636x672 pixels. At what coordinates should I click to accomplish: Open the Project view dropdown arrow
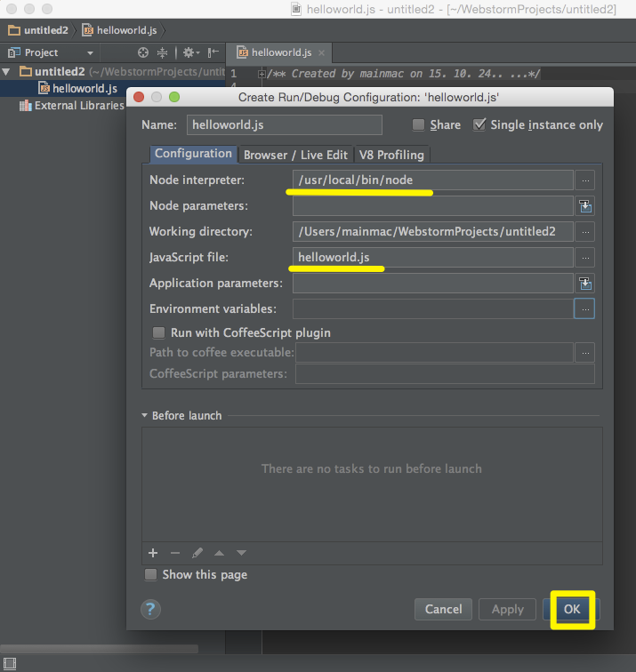click(90, 53)
